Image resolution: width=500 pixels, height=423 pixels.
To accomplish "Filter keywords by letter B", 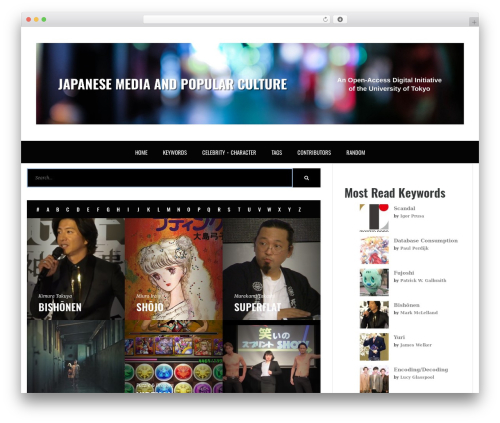I will [58, 210].
